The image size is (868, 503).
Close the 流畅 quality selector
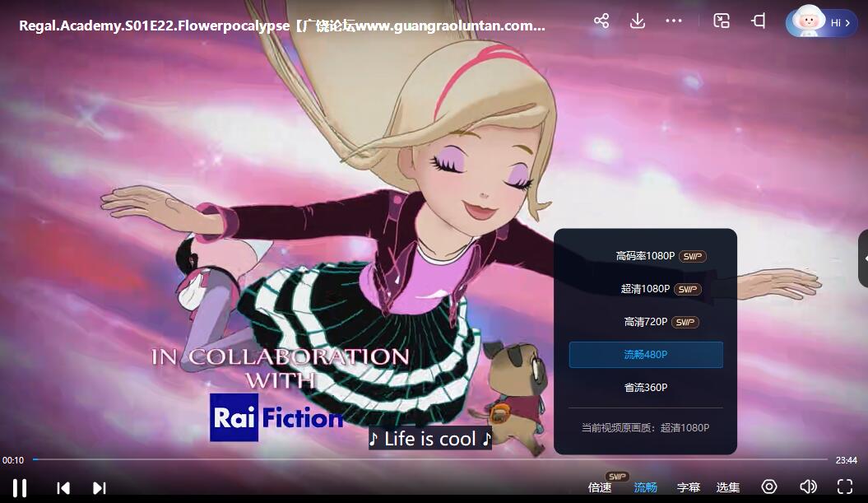tap(646, 487)
